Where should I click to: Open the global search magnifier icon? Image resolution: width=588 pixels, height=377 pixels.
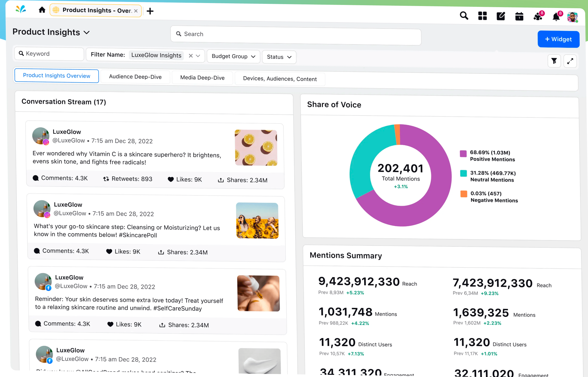coord(464,16)
